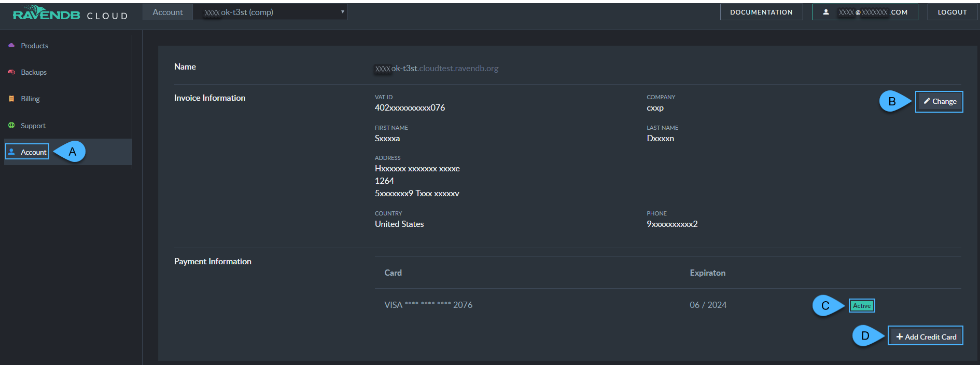Image resolution: width=980 pixels, height=365 pixels.
Task: Click the plus icon in Add Credit Card
Action: click(x=900, y=336)
